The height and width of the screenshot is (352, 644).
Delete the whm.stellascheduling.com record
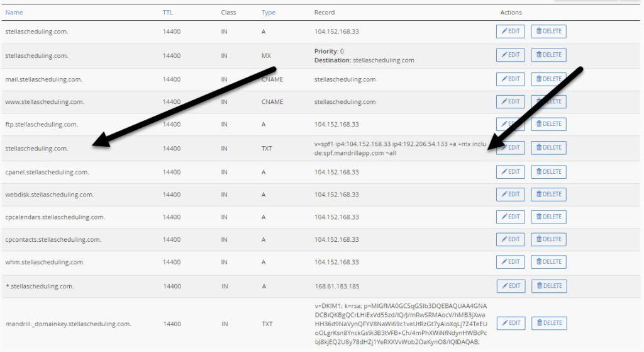point(548,262)
